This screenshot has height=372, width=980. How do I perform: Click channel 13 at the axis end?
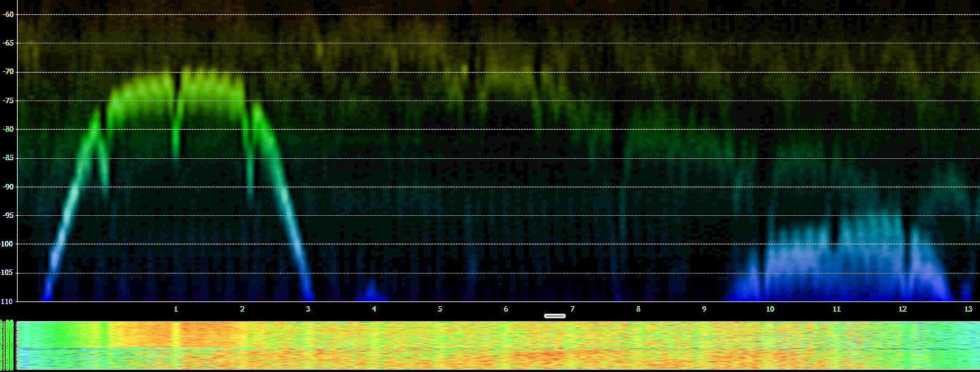[x=968, y=309]
